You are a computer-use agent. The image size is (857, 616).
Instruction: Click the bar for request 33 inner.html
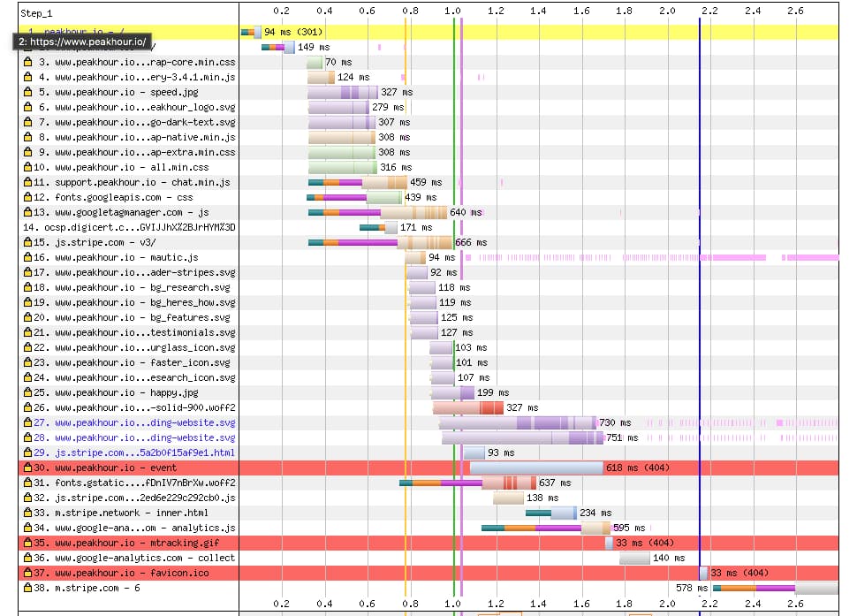coord(551,513)
